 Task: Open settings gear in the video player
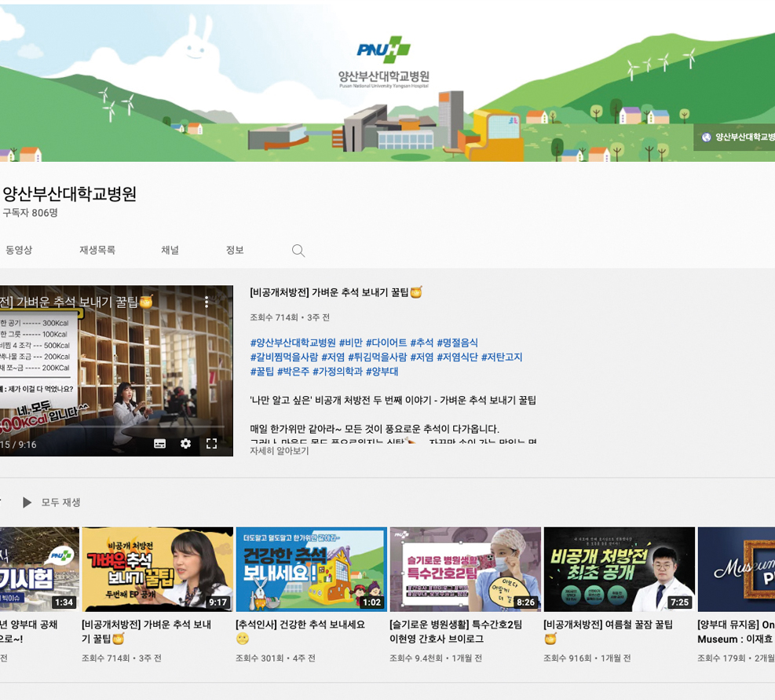[185, 444]
